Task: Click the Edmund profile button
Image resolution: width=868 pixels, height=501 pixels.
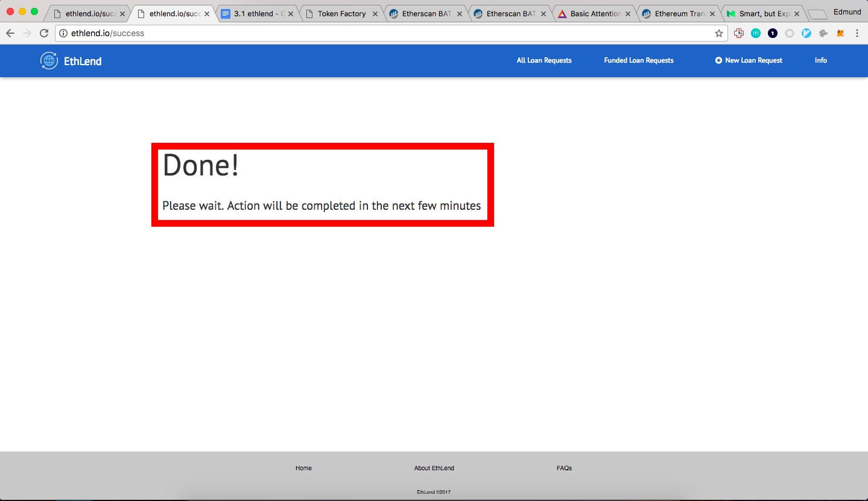Action: pos(847,11)
